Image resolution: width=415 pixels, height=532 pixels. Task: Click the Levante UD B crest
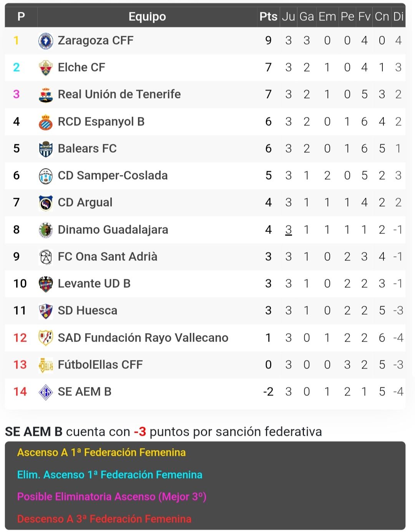pos(46,284)
